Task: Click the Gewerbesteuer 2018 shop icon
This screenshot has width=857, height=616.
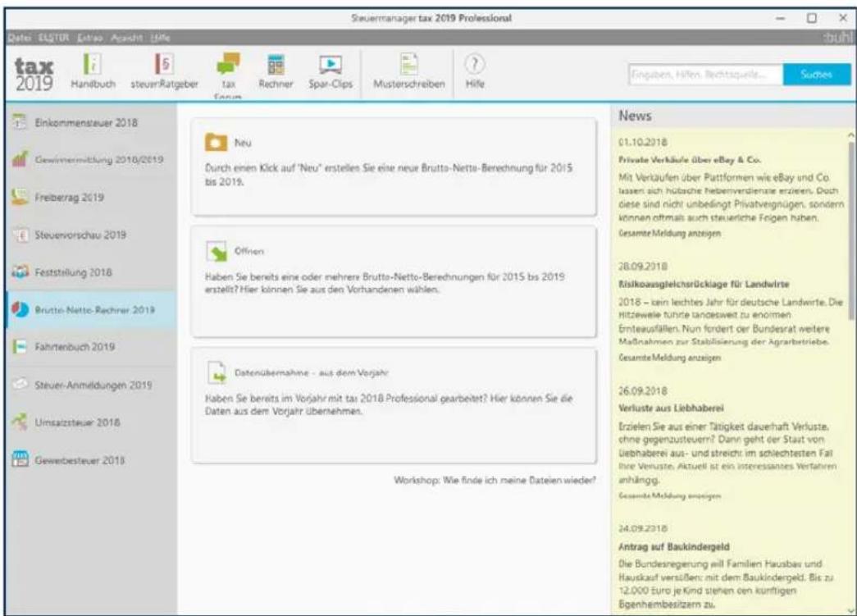Action: [x=21, y=459]
